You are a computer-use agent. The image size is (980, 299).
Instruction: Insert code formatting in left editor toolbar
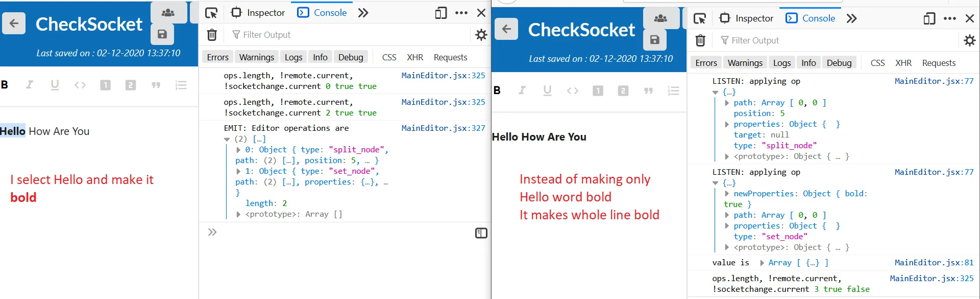(x=80, y=85)
